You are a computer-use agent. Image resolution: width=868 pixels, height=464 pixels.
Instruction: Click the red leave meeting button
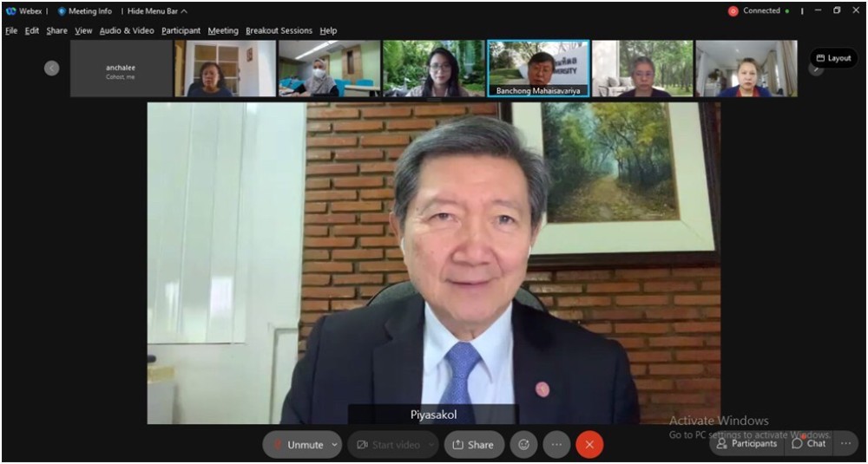(x=589, y=444)
